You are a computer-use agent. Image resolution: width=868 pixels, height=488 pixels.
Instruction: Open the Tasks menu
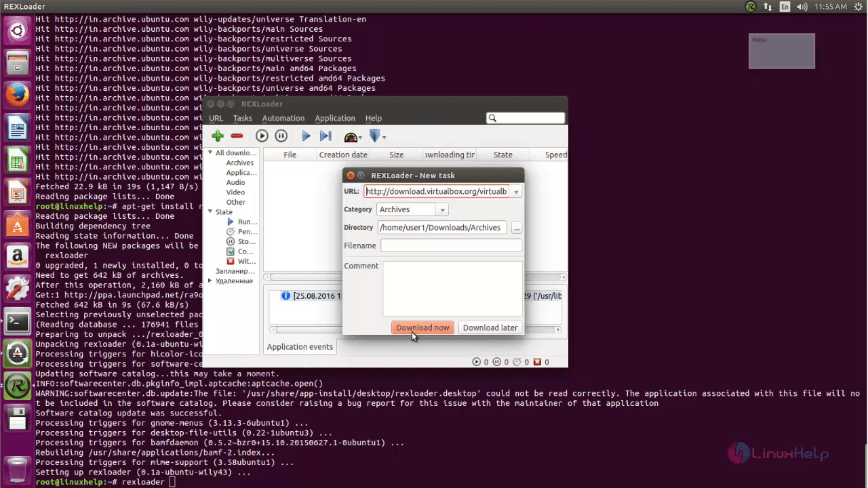click(243, 118)
